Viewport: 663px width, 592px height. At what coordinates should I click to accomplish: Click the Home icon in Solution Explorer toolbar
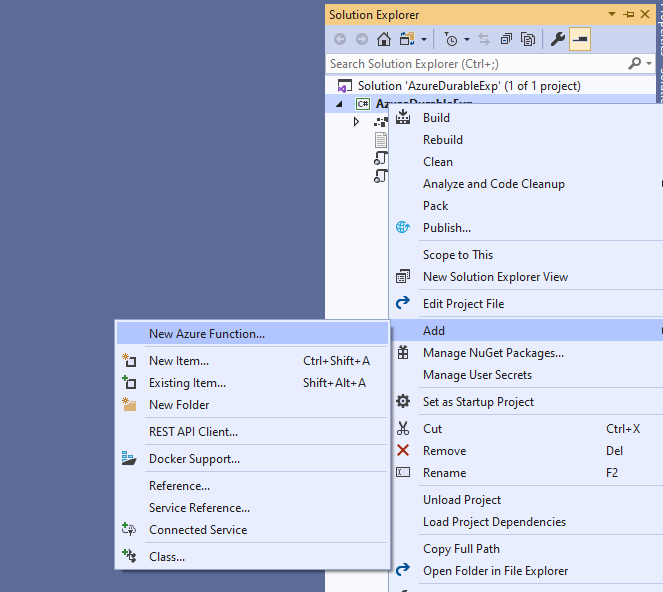click(384, 39)
